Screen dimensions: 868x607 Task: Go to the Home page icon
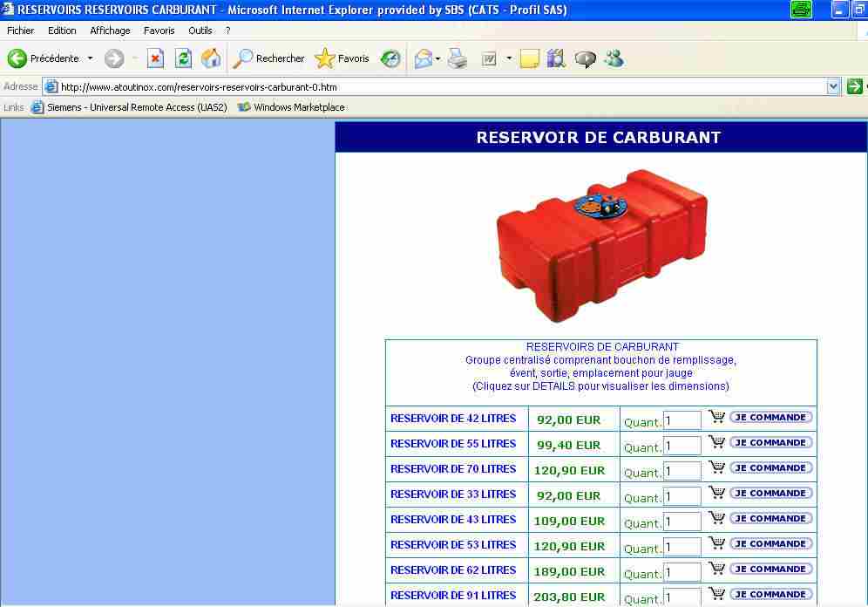[211, 58]
